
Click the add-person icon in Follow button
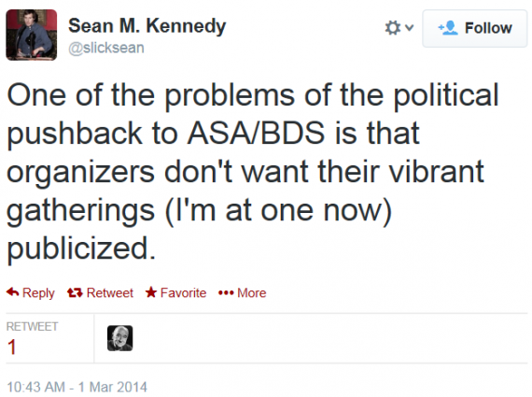point(448,28)
